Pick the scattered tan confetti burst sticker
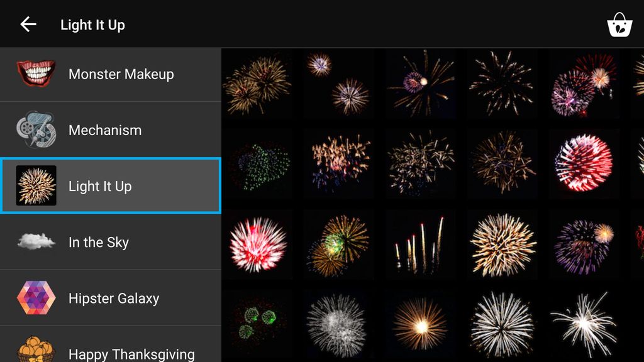 tap(421, 164)
